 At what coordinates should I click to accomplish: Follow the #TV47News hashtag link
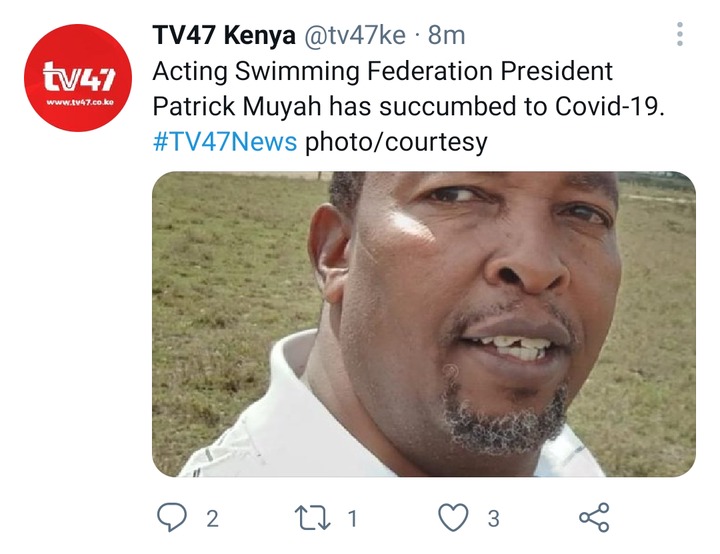(x=225, y=141)
